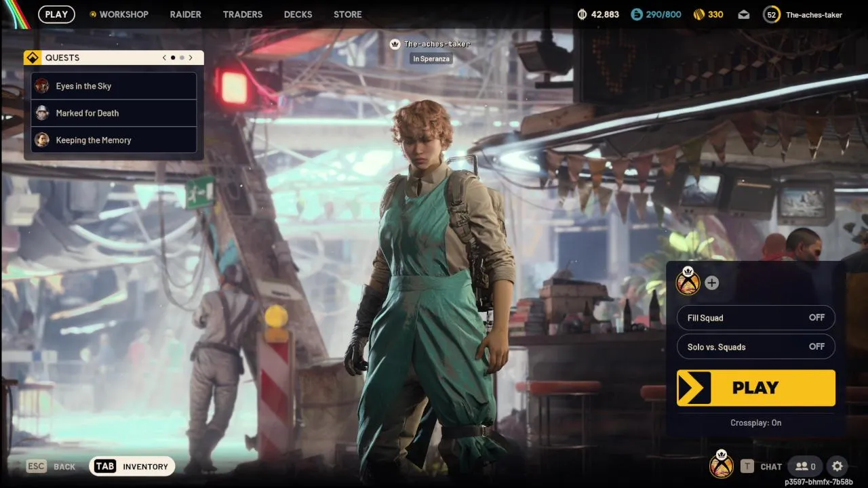Click Crossplay: On setting
The image size is (868, 488).
[756, 423]
